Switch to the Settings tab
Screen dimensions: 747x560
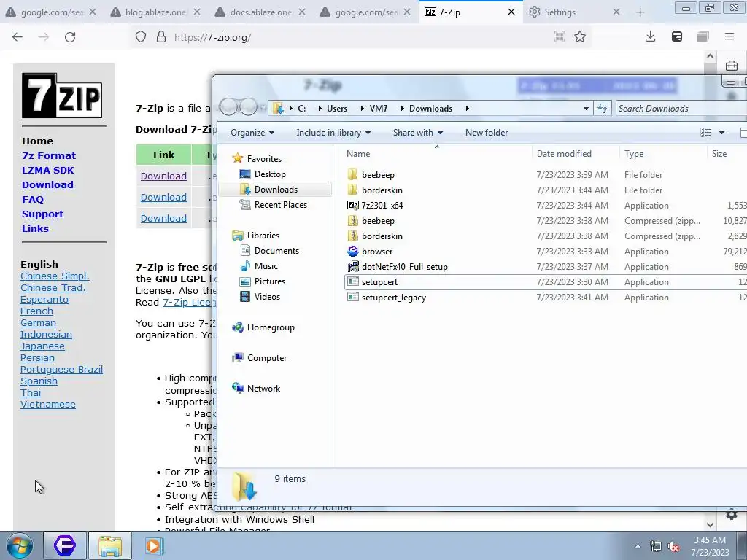click(x=560, y=12)
